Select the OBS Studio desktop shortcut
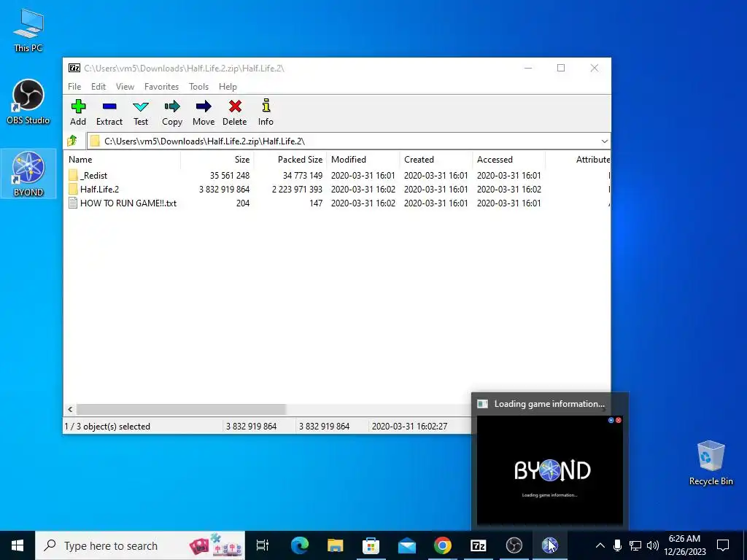The height and width of the screenshot is (560, 747). click(x=28, y=102)
